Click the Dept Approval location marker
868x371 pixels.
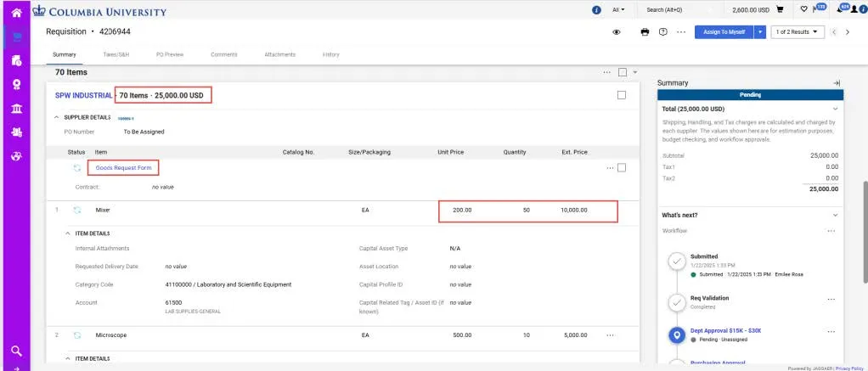677,335
